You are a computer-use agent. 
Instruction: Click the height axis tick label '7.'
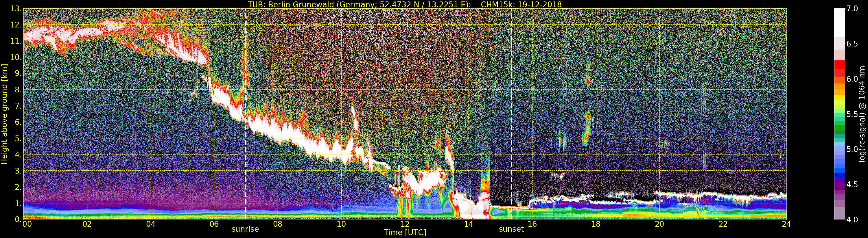pyautogui.click(x=18, y=106)
